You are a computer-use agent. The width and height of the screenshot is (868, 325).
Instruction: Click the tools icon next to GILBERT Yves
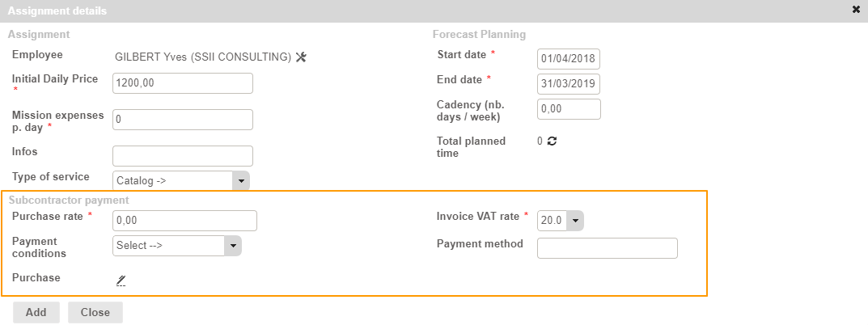302,57
